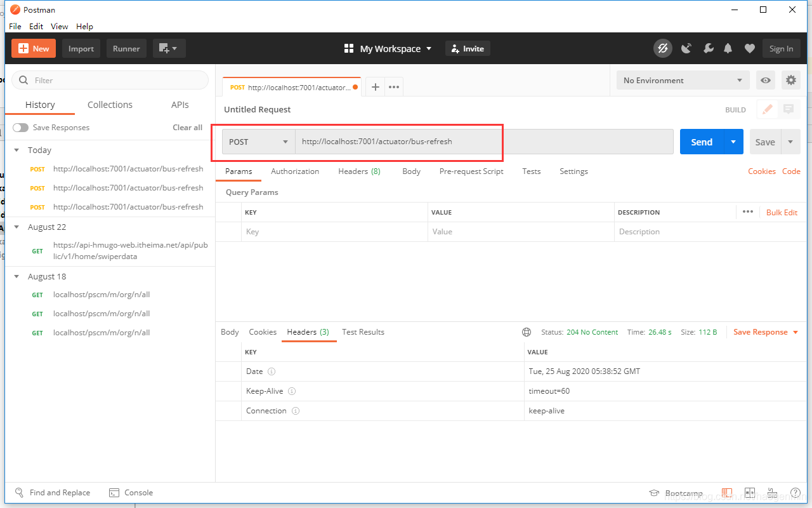Switch to response Body tab
Image resolution: width=812 pixels, height=508 pixels.
[x=230, y=332]
